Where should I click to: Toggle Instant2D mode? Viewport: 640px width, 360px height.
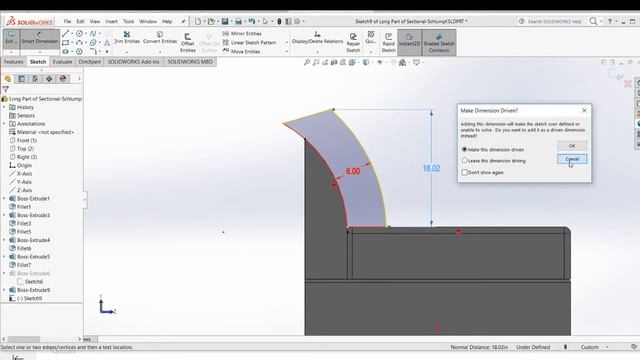pos(409,42)
